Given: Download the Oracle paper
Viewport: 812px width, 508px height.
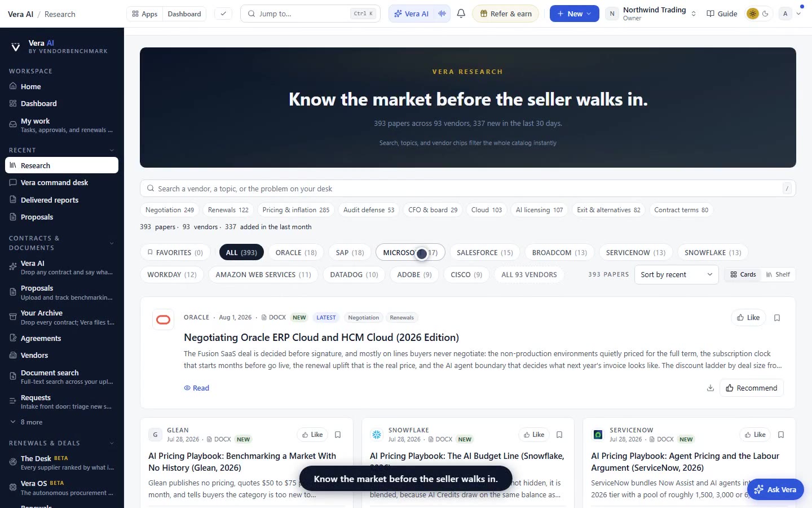Looking at the screenshot, I should click(x=710, y=388).
